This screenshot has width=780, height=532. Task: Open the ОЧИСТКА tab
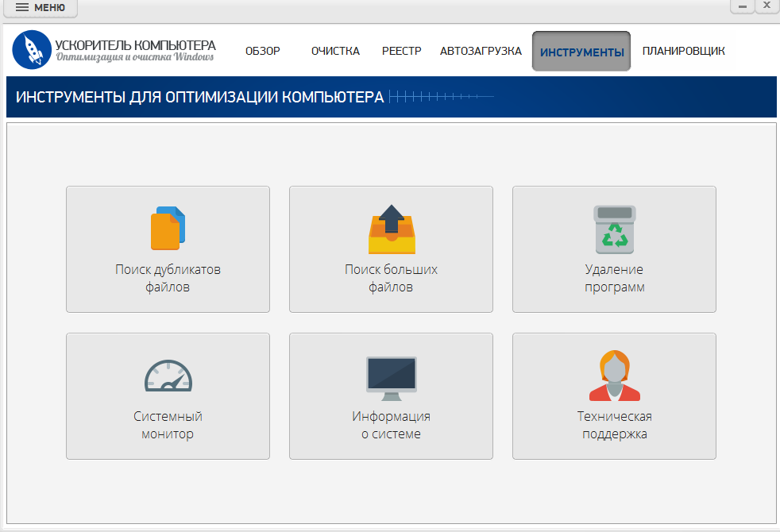pos(335,51)
